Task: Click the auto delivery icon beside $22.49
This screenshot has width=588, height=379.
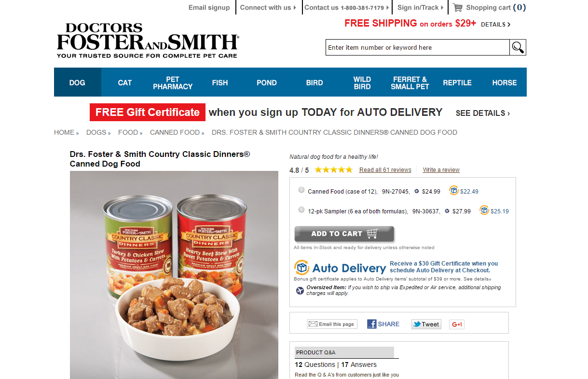Action: click(x=454, y=191)
